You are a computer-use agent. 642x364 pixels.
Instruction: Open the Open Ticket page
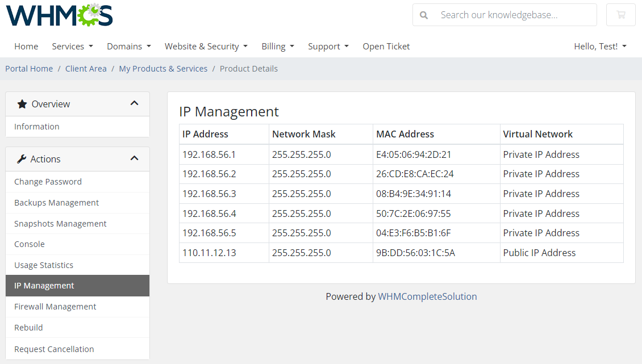[386, 46]
